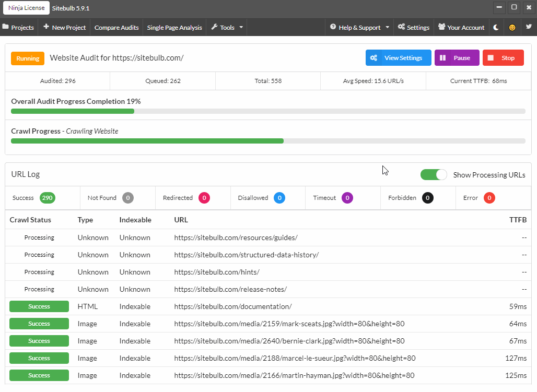Click the Success badge for documentation row
Screen dimensions: 537x392
39,307
